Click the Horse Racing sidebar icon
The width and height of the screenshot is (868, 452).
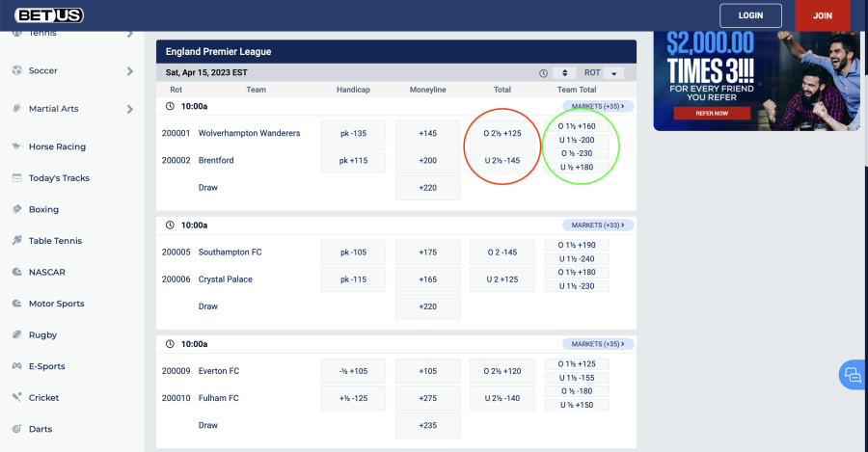click(x=17, y=146)
